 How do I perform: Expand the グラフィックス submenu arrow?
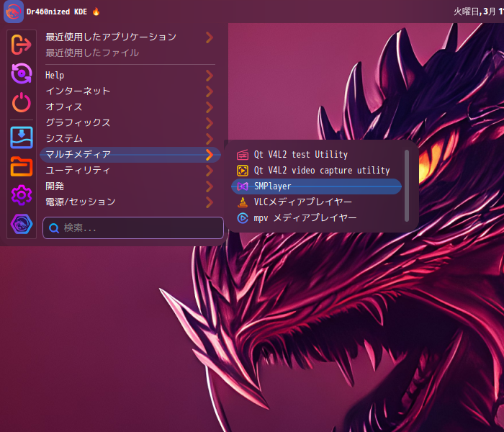point(210,123)
